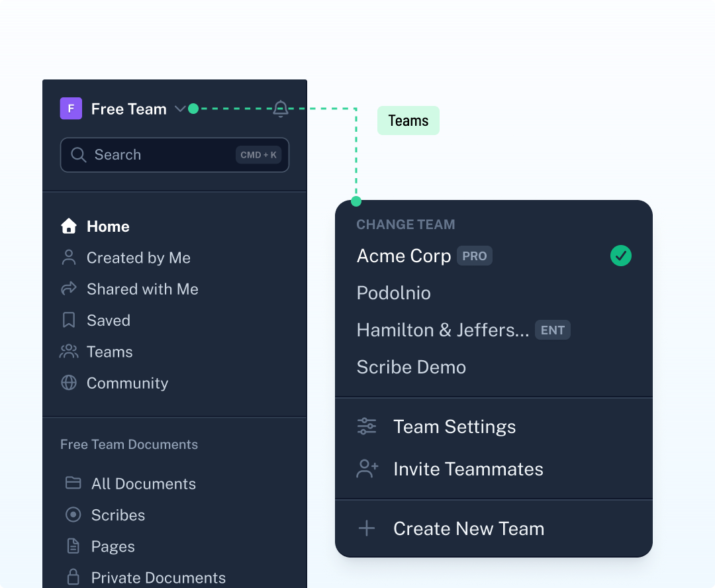Viewport: 715px width, 588px height.
Task: Select Create New Team
Action: (469, 529)
